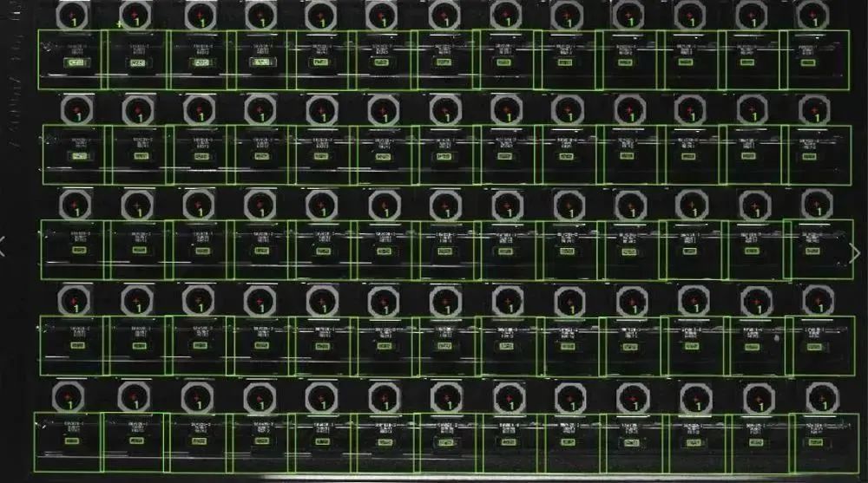Click the yellow plus cursor beside second top-row circle
The image size is (868, 483).
119,23
